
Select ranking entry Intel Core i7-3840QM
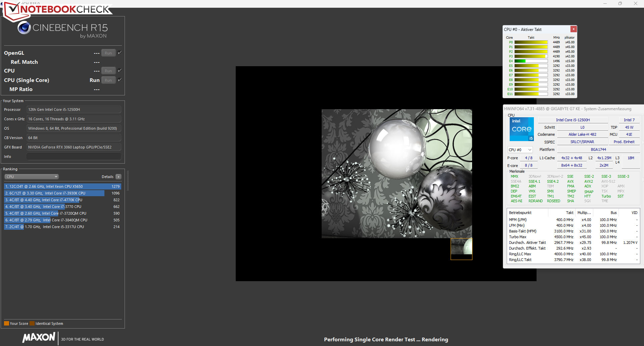(x=62, y=220)
